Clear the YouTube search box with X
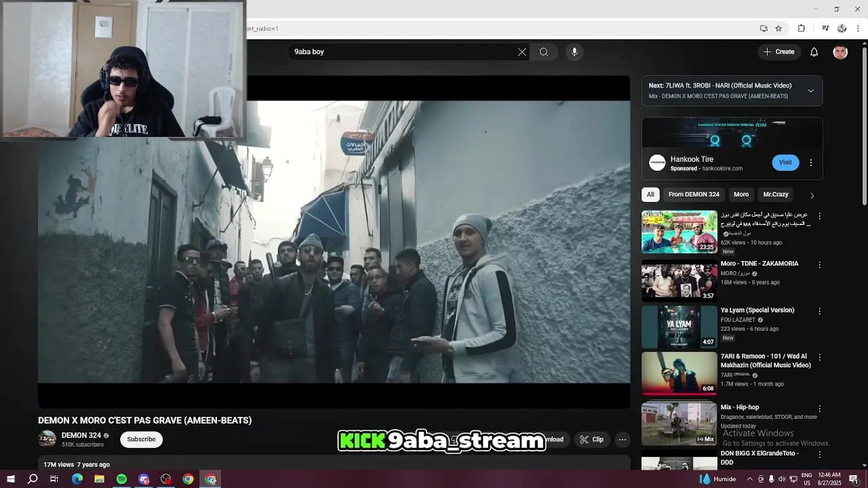 (x=522, y=52)
